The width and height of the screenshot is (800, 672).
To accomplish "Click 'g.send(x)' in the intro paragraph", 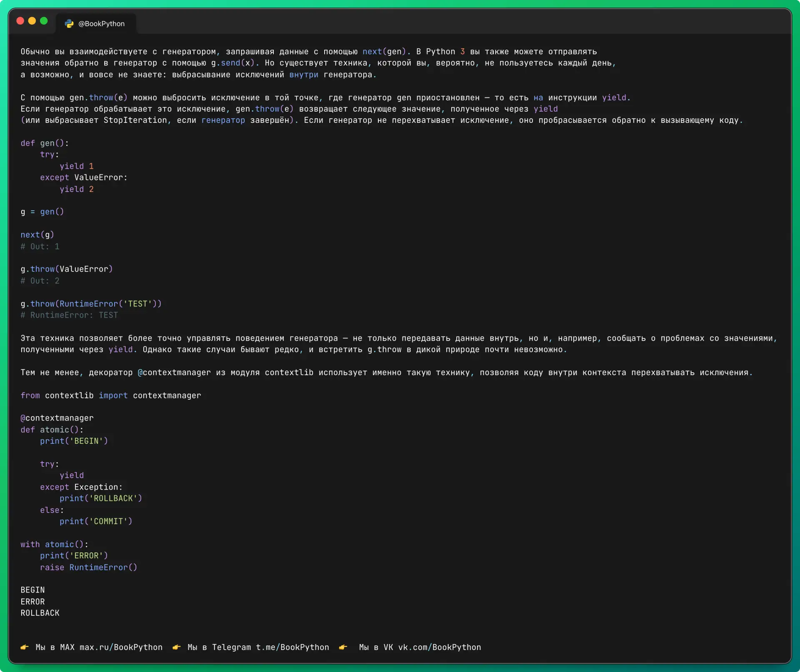I will pyautogui.click(x=233, y=63).
